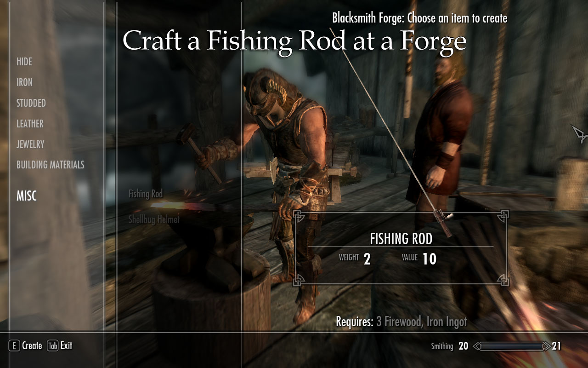Click the top-left corner ornament of item card
Viewport: 588px width, 368px height.
298,216
